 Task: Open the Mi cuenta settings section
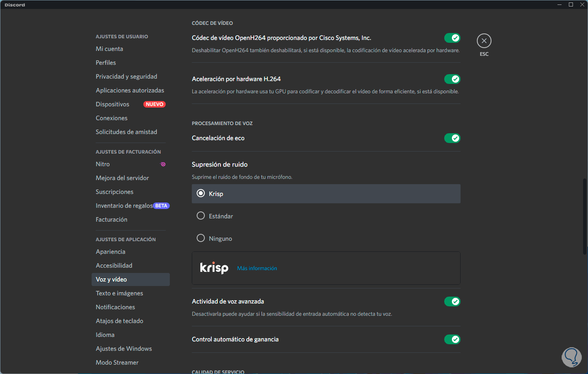coord(109,49)
